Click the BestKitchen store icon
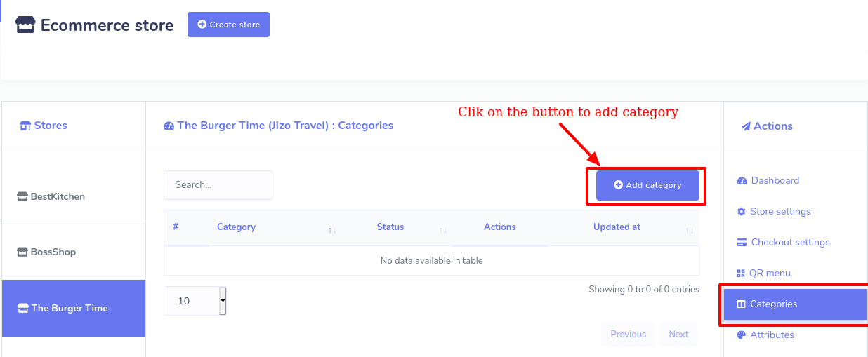This screenshot has height=357, width=868. [x=22, y=197]
